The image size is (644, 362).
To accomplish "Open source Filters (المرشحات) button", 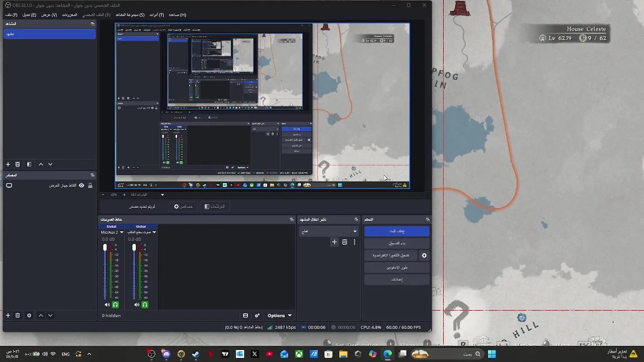I will click(x=214, y=207).
